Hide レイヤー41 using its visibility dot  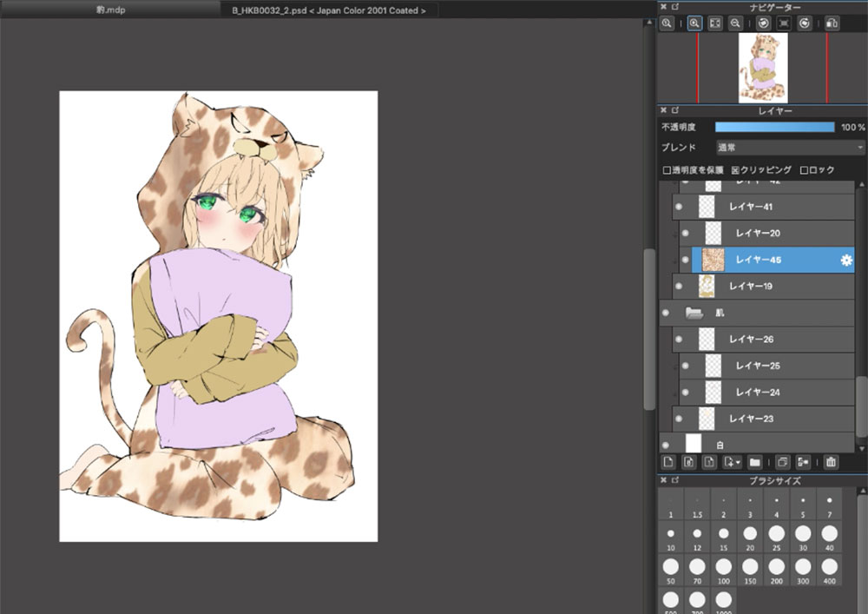[679, 207]
